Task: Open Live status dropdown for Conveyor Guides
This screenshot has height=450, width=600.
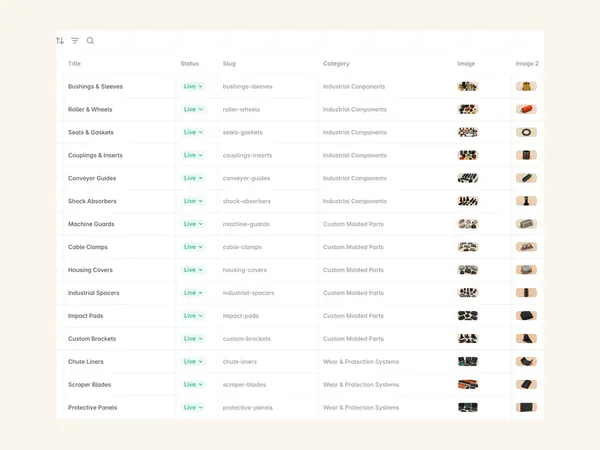Action: pos(193,178)
